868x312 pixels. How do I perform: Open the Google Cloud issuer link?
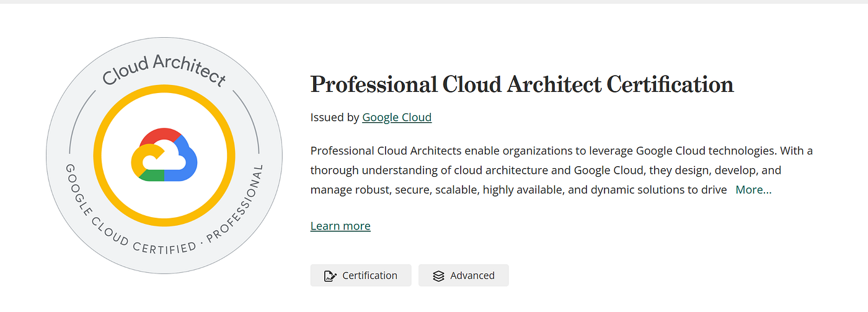(397, 117)
